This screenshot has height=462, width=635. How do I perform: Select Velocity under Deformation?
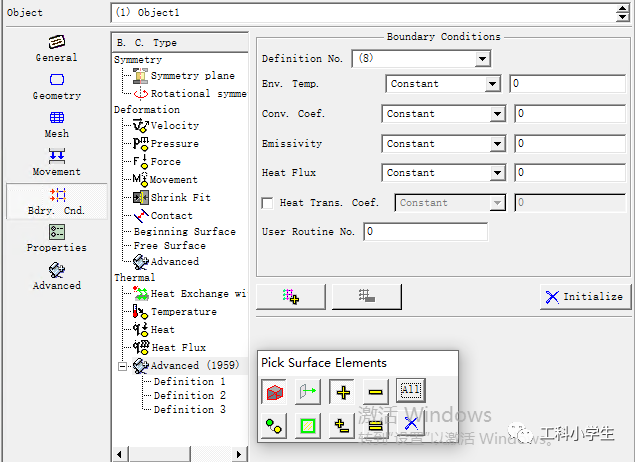click(x=166, y=126)
